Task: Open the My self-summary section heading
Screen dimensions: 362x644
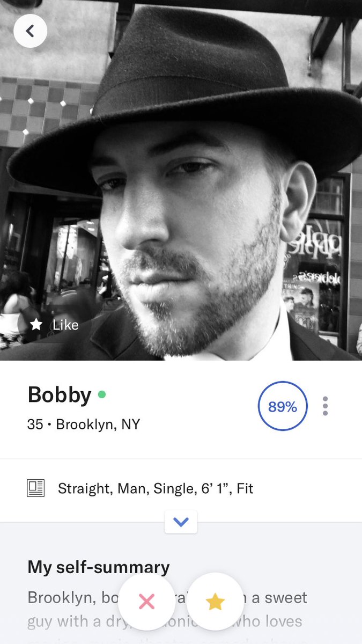Action: coord(99,567)
